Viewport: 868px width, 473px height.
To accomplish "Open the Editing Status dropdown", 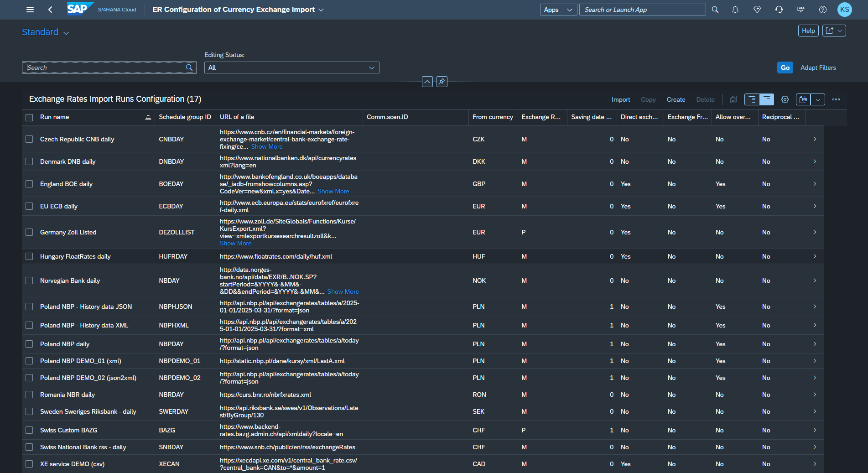I will (x=291, y=68).
